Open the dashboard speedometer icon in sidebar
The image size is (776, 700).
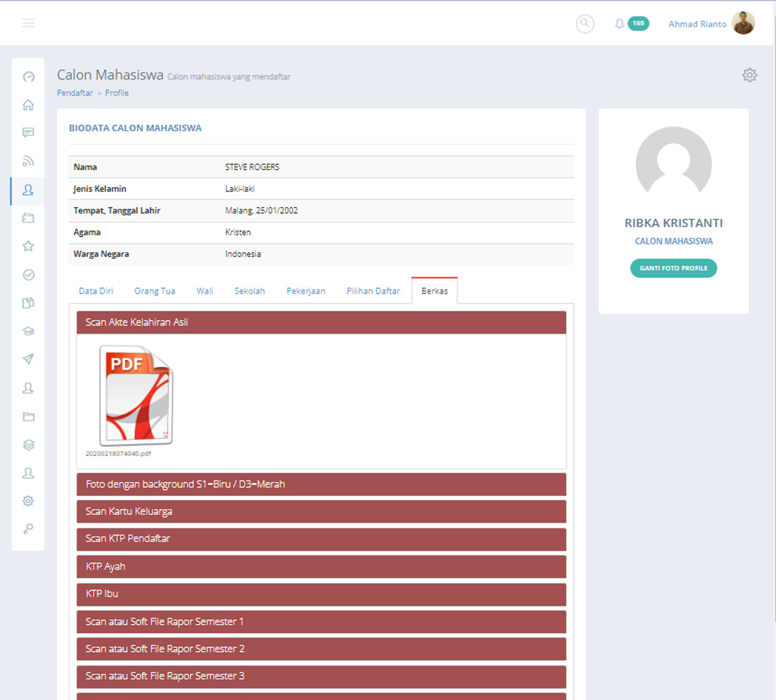pyautogui.click(x=28, y=77)
